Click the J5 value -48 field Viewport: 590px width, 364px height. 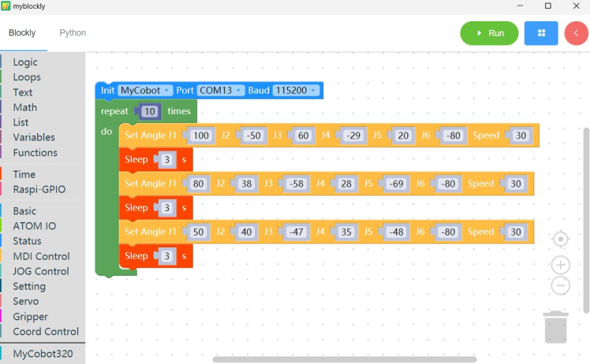click(x=396, y=232)
